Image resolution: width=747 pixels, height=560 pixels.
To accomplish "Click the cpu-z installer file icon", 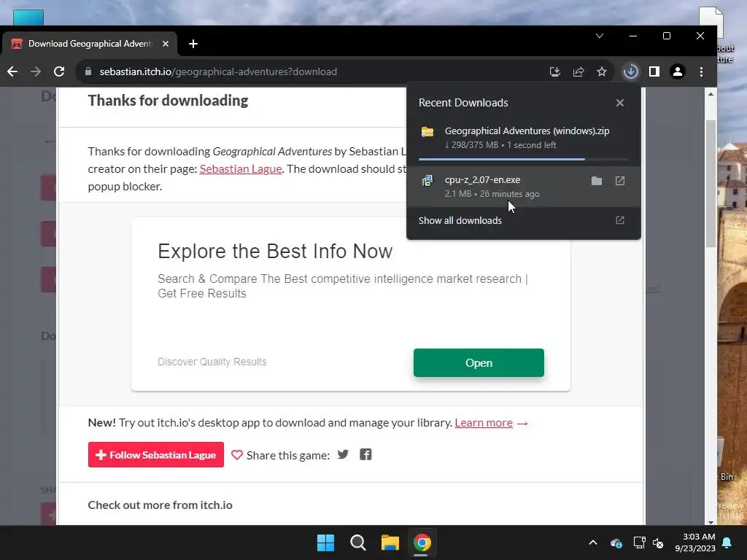I will click(x=427, y=181).
